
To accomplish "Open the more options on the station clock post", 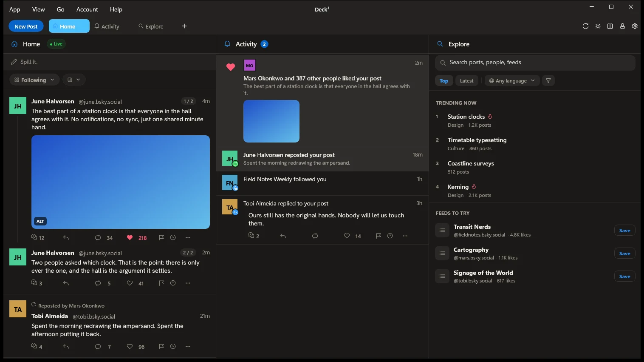I will 188,238.
